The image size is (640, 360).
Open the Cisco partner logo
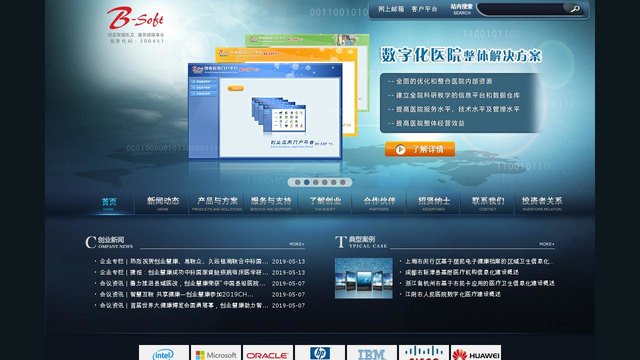click(x=424, y=353)
